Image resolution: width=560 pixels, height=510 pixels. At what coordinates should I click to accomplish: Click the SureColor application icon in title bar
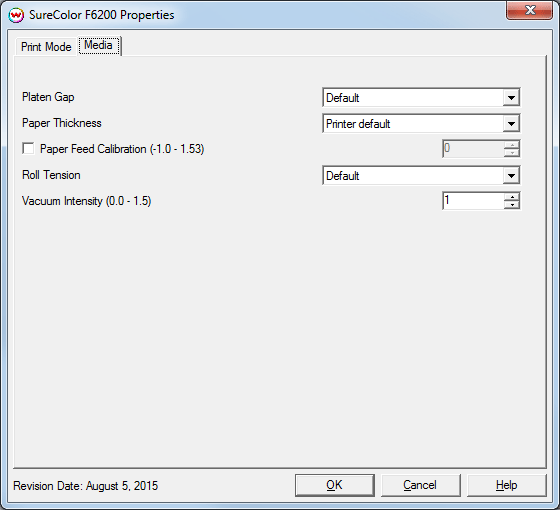(x=16, y=15)
